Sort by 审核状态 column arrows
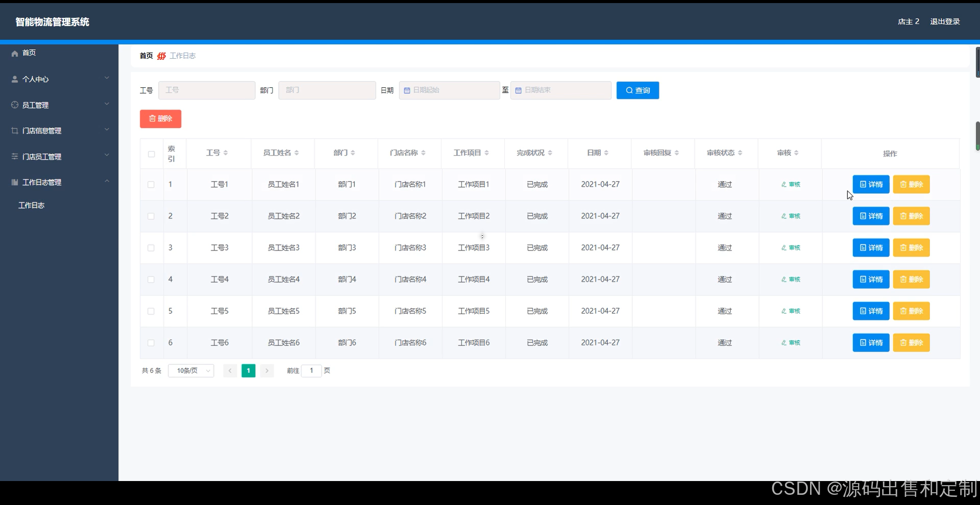 click(740, 153)
